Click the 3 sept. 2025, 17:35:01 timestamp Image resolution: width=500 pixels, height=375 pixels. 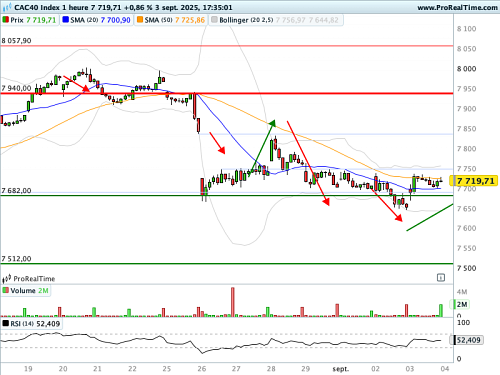pos(193,7)
